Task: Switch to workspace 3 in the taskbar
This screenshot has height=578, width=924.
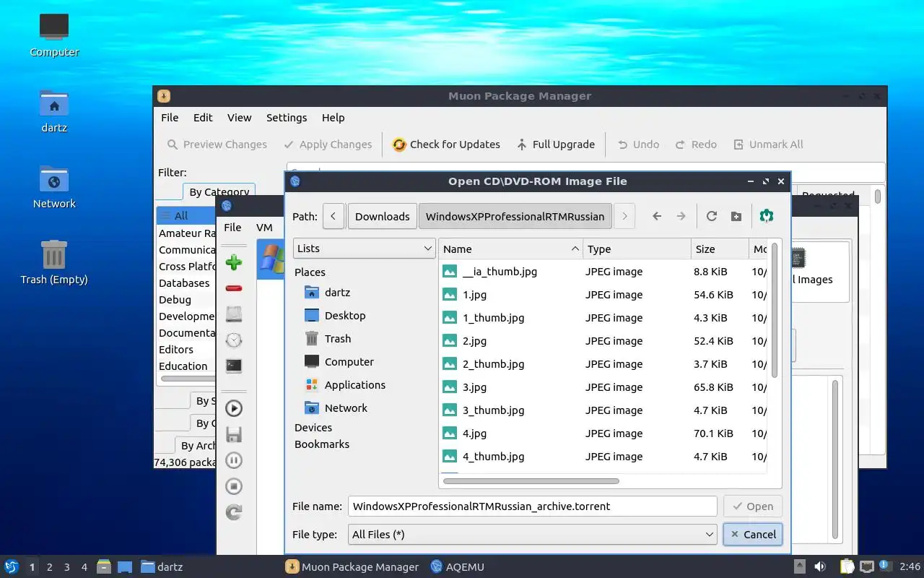Action: coord(66,567)
